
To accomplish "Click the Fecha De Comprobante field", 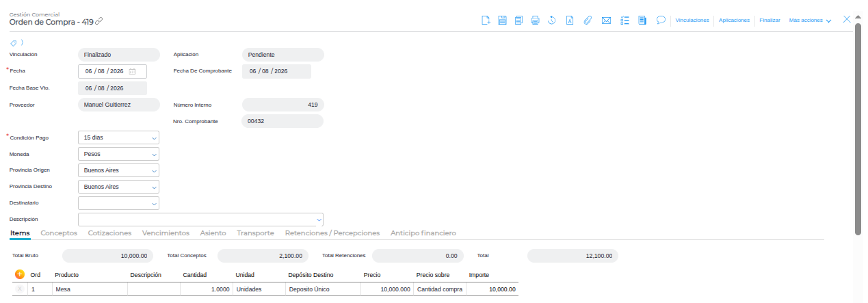I will tap(276, 71).
